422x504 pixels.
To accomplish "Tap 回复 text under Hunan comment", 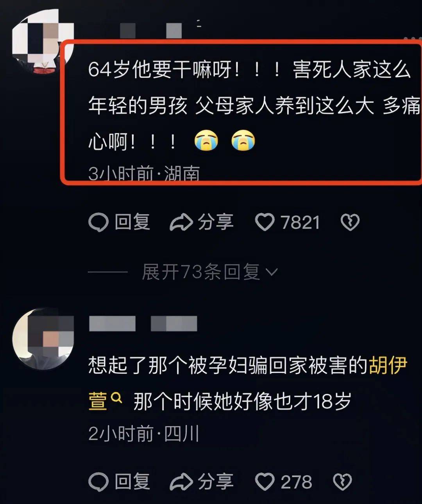I will point(132,222).
